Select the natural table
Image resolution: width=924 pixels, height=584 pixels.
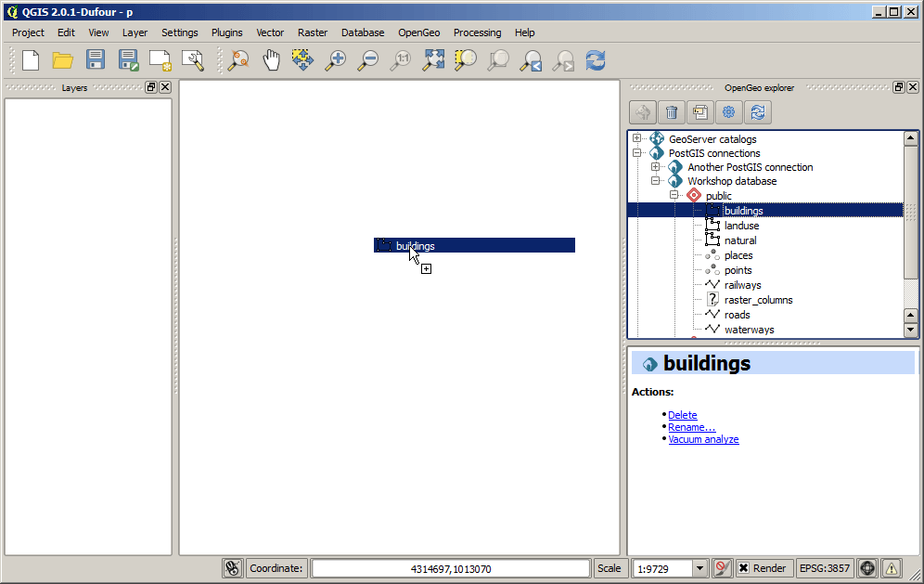point(740,240)
